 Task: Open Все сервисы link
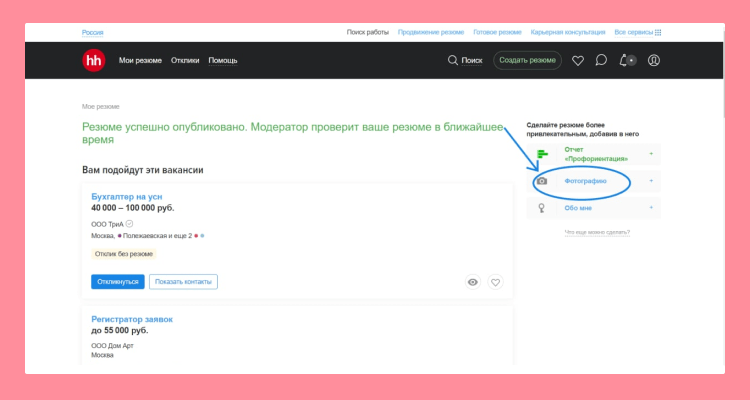633,33
